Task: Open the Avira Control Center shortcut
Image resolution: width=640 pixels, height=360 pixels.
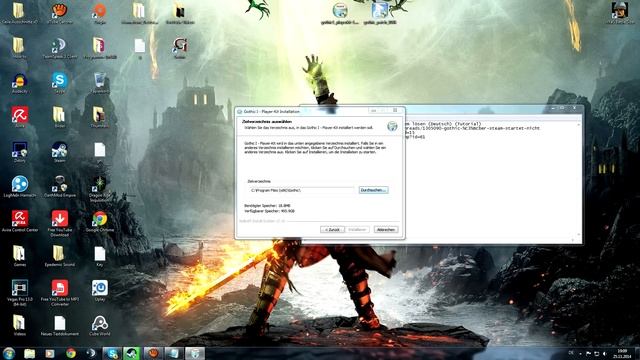Action: tap(19, 221)
